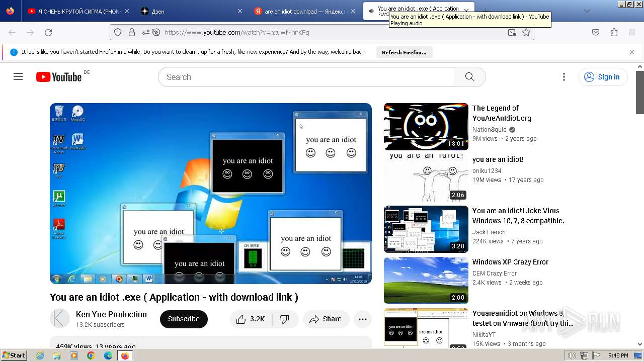644x362 pixels.
Task: Open volume icon in system tray
Action: (x=572, y=355)
